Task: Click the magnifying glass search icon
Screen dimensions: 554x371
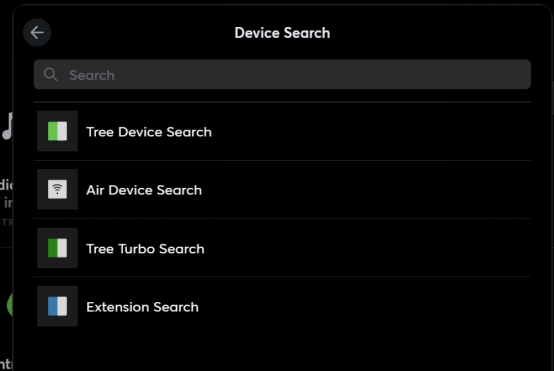Action: pyautogui.click(x=51, y=75)
